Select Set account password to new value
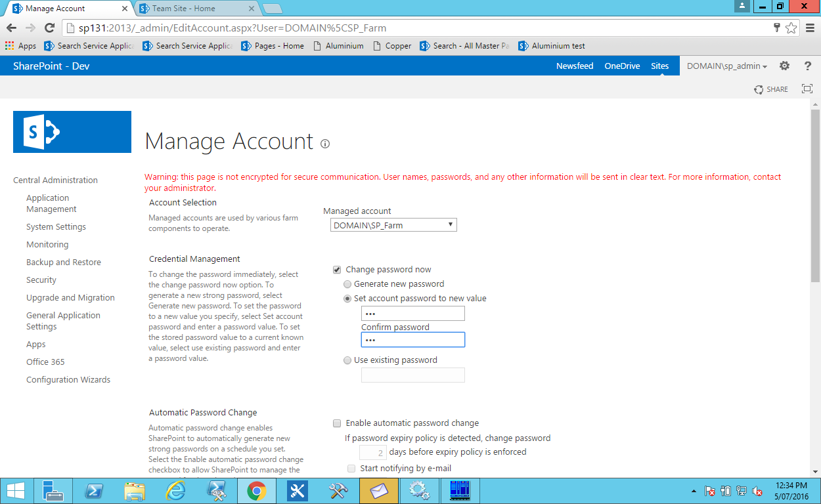 pos(347,299)
